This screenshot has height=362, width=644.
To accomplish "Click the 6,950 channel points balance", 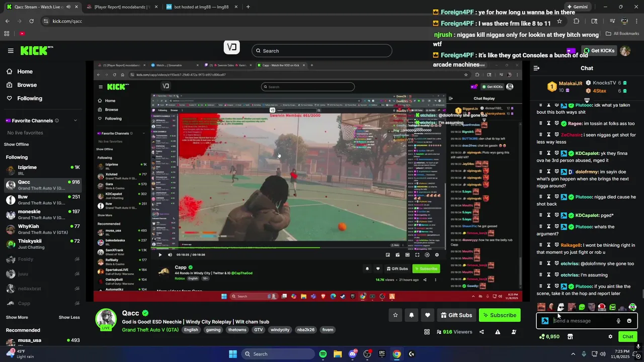I will (549, 336).
